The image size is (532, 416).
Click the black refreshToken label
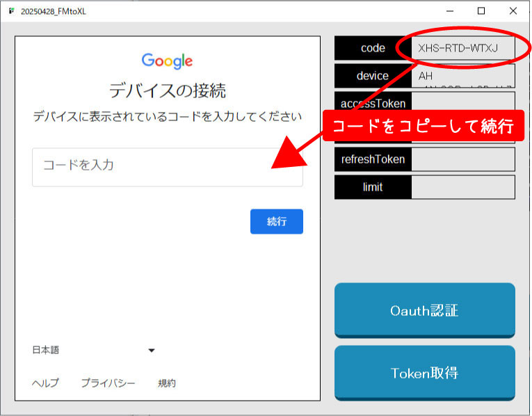click(373, 159)
